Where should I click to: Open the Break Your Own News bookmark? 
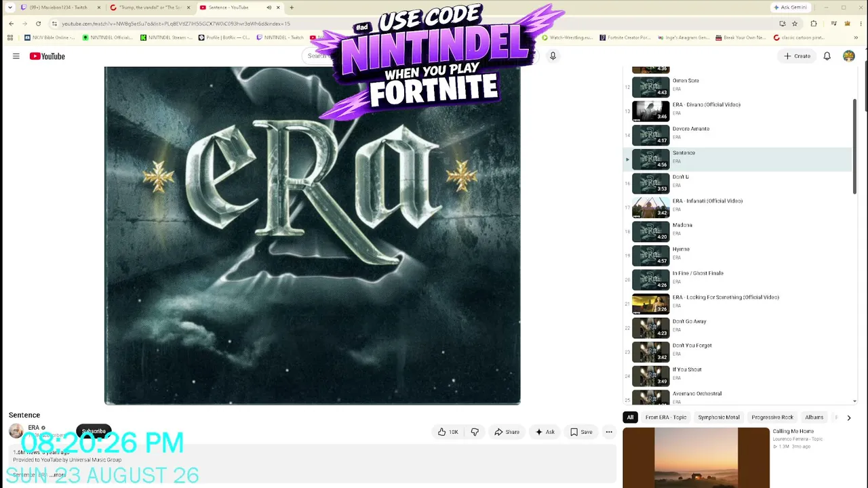tap(741, 37)
